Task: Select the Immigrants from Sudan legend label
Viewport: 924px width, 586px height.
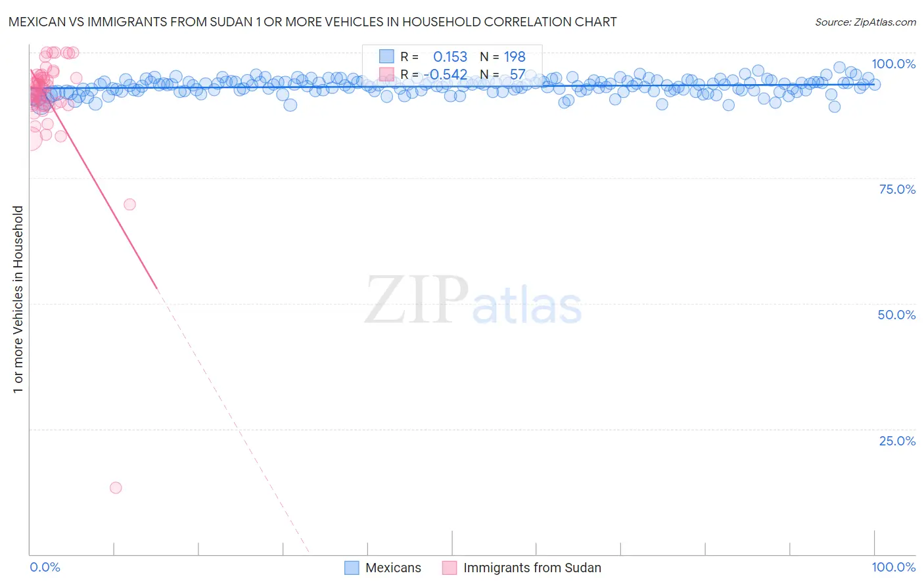Action: [x=532, y=568]
